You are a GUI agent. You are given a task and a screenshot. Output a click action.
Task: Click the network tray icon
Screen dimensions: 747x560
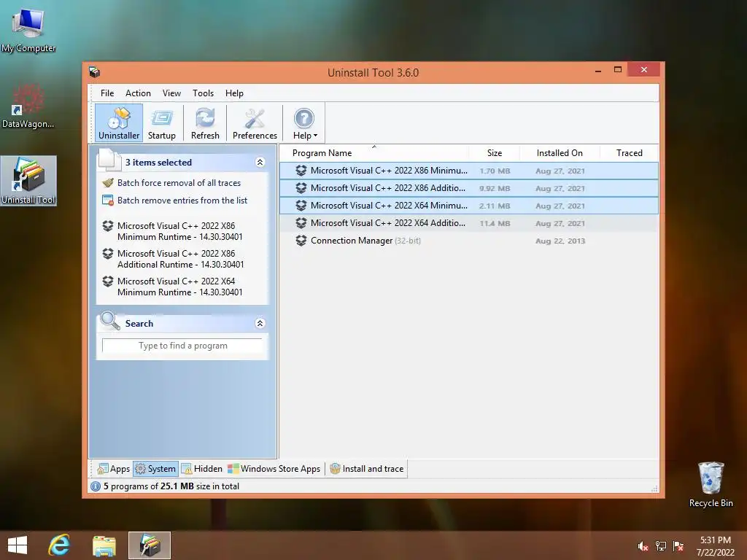(x=661, y=546)
